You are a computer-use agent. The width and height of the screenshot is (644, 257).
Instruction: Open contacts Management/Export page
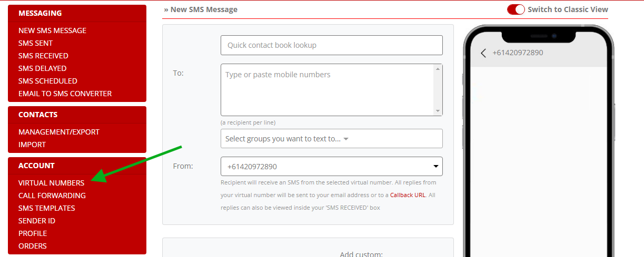[x=59, y=132]
